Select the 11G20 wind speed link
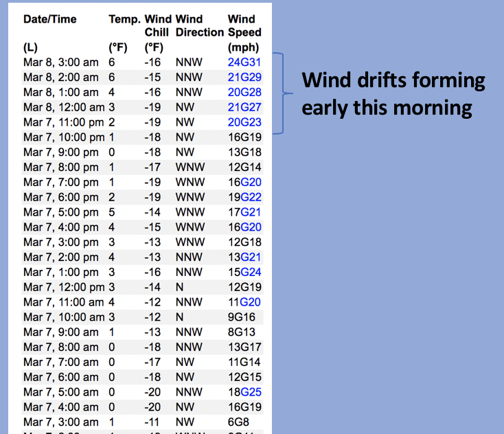 (244, 302)
